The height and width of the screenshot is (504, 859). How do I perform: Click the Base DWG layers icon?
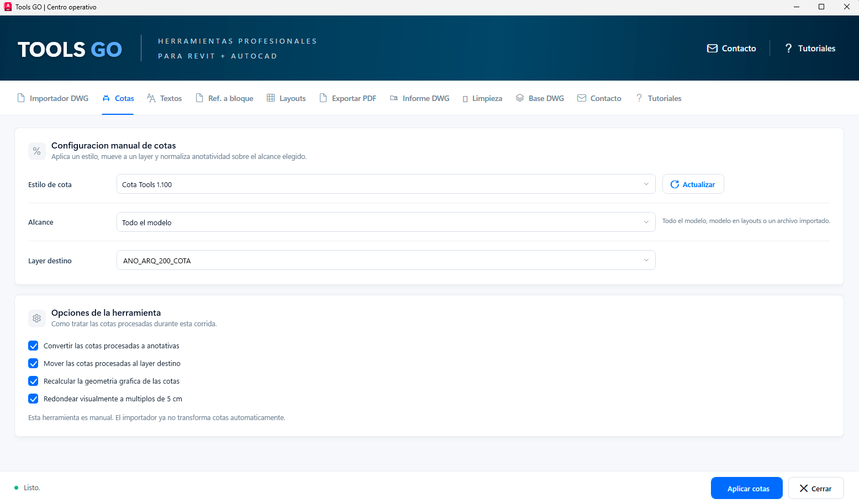(520, 98)
